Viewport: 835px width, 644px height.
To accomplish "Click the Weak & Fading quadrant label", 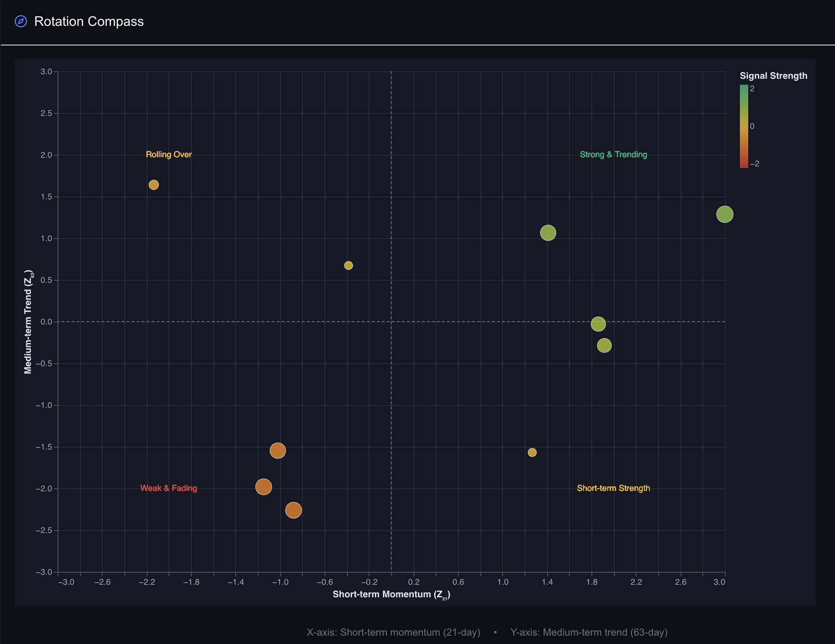I will 169,488.
